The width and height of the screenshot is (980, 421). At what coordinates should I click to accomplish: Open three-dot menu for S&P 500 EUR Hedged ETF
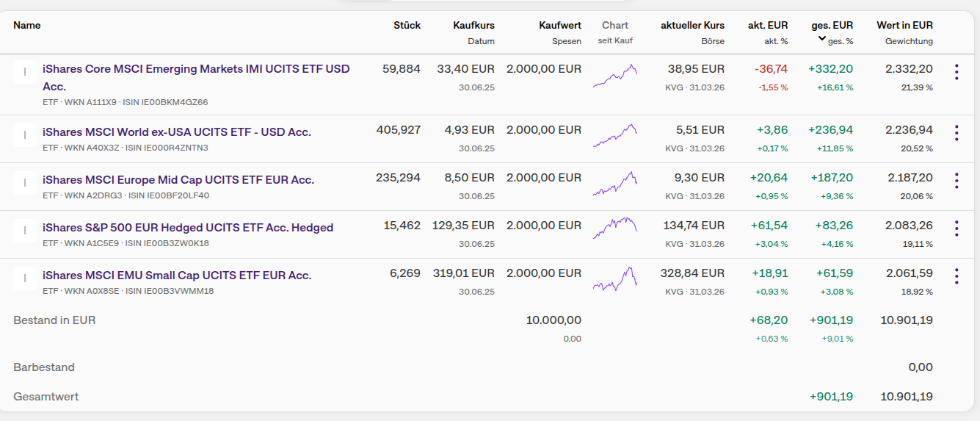(x=956, y=229)
